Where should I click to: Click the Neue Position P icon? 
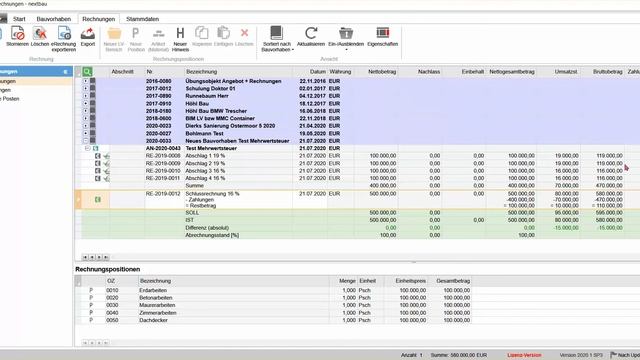click(x=136, y=33)
